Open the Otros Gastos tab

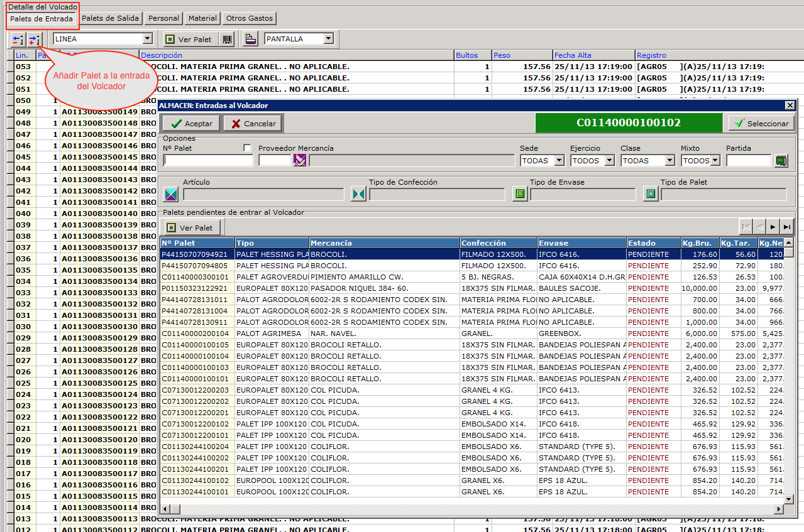coord(250,18)
